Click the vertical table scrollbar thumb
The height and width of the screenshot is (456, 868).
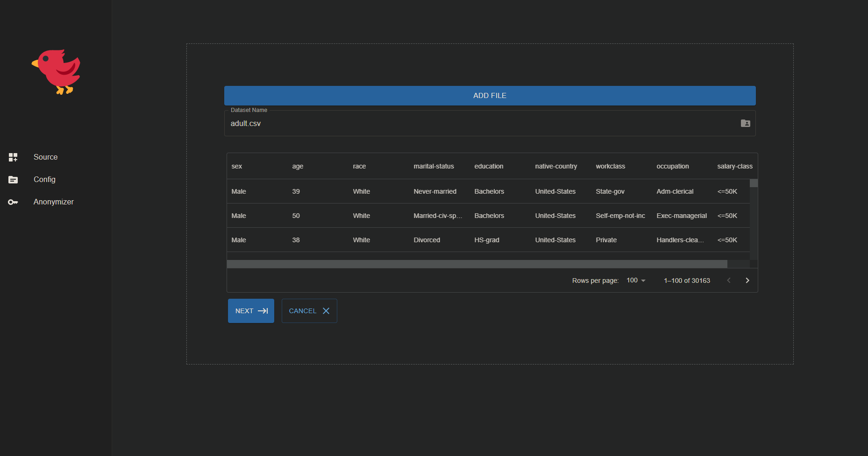tap(754, 183)
